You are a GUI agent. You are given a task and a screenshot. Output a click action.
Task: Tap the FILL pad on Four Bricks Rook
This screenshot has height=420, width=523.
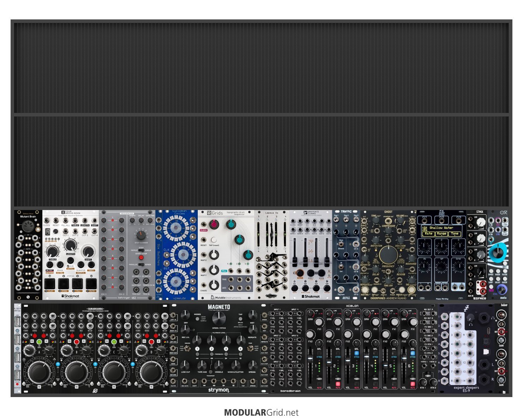point(78,283)
